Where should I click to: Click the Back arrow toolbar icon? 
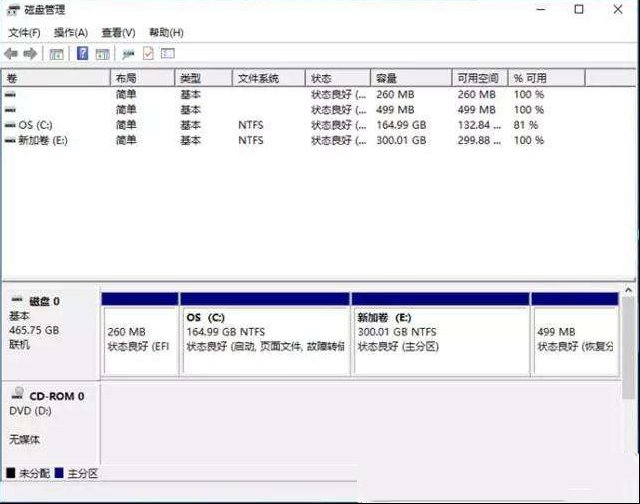tap(11, 53)
